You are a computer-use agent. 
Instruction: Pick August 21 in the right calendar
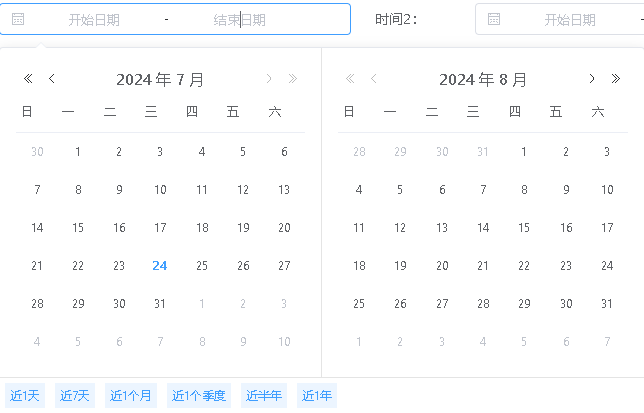pos(483,266)
